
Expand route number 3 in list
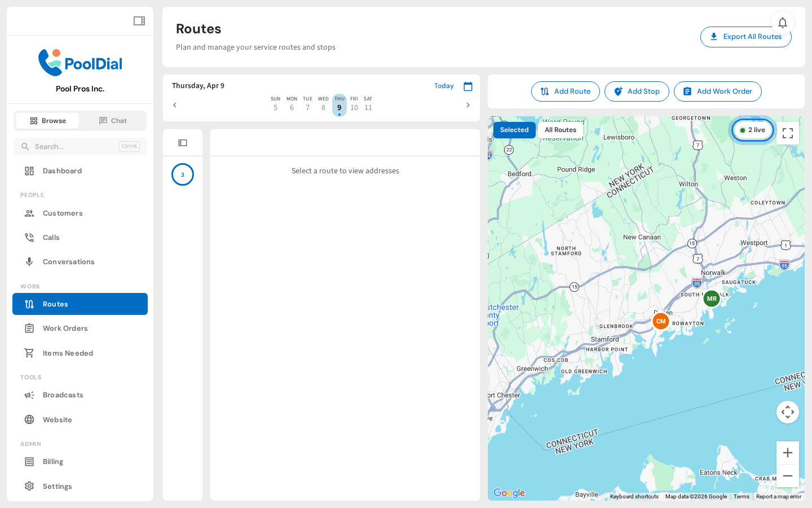(x=182, y=174)
